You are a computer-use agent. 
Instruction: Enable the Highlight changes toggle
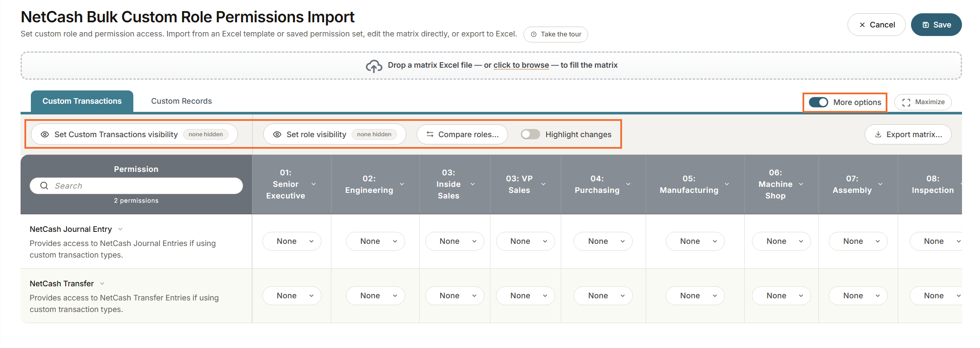[x=530, y=135]
